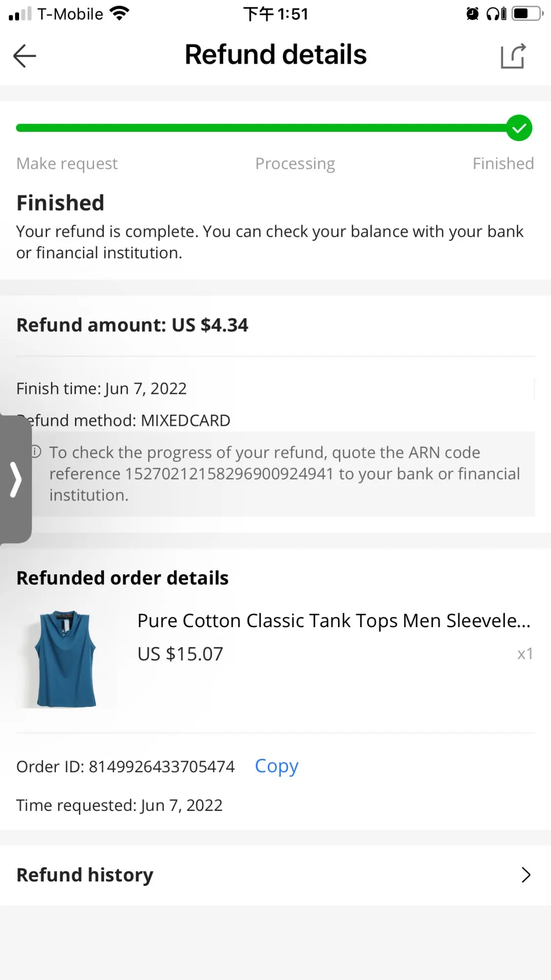Image resolution: width=551 pixels, height=980 pixels.
Task: Expand the gray side panel arrow
Action: (16, 479)
